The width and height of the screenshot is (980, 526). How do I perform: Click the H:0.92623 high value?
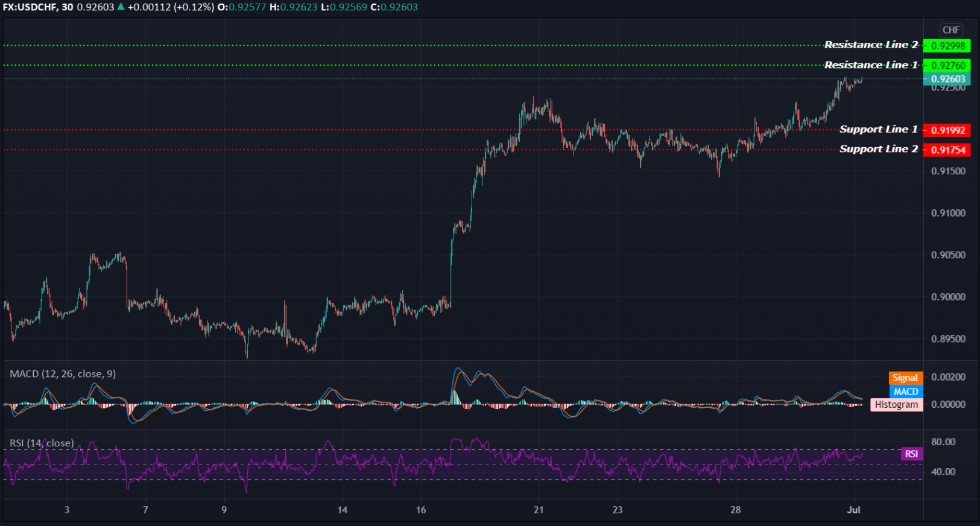[x=293, y=7]
